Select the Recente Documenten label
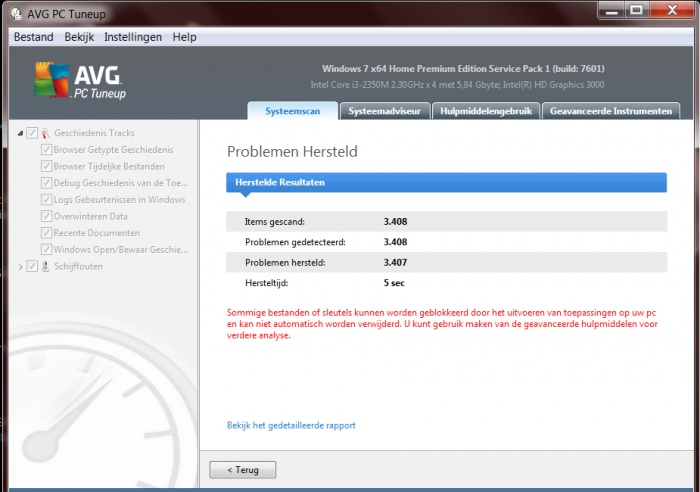 point(96,233)
